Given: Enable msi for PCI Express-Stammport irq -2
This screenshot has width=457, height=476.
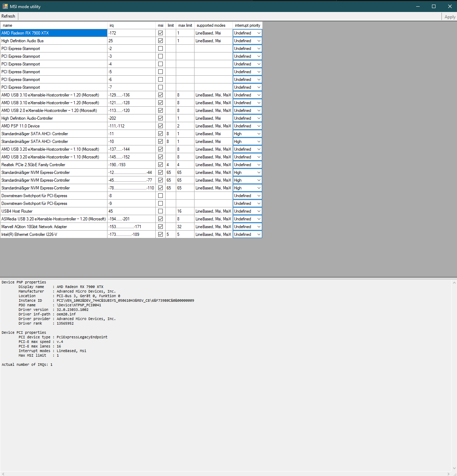Looking at the screenshot, I should pyautogui.click(x=160, y=49).
